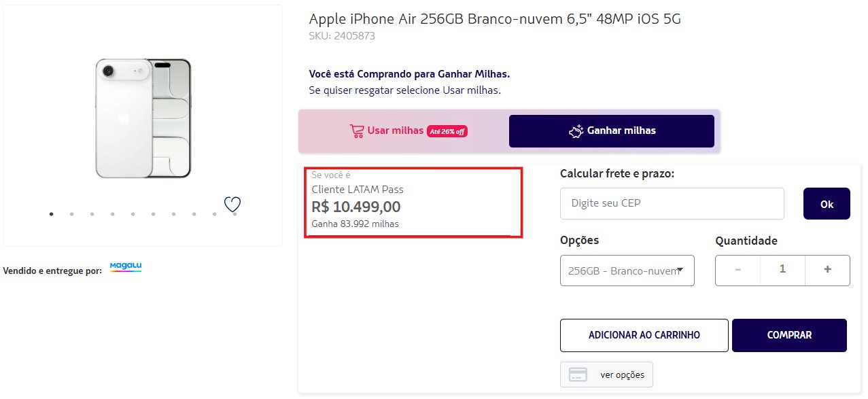This screenshot has height=399, width=868.
Task: Go to second product image dot
Action: coord(71,214)
